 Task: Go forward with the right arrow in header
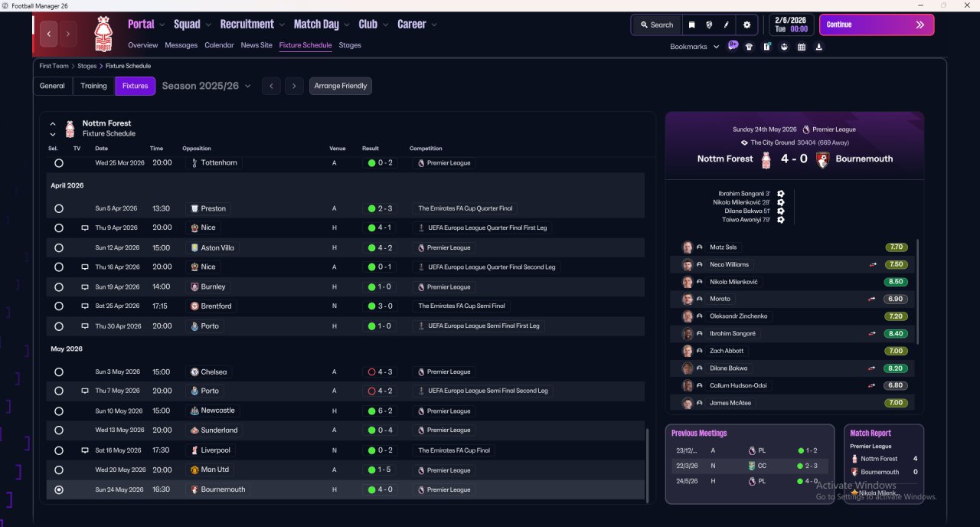coord(68,34)
